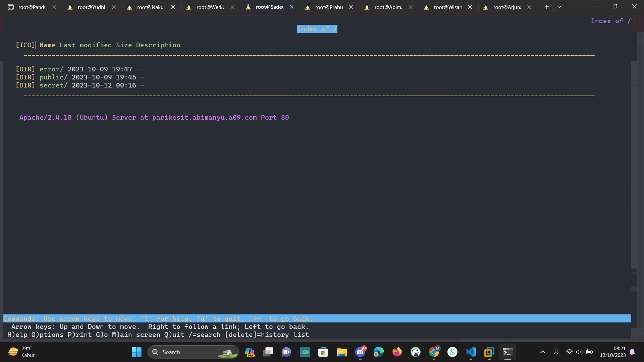Click the battery icon in the system tray

[589, 352]
